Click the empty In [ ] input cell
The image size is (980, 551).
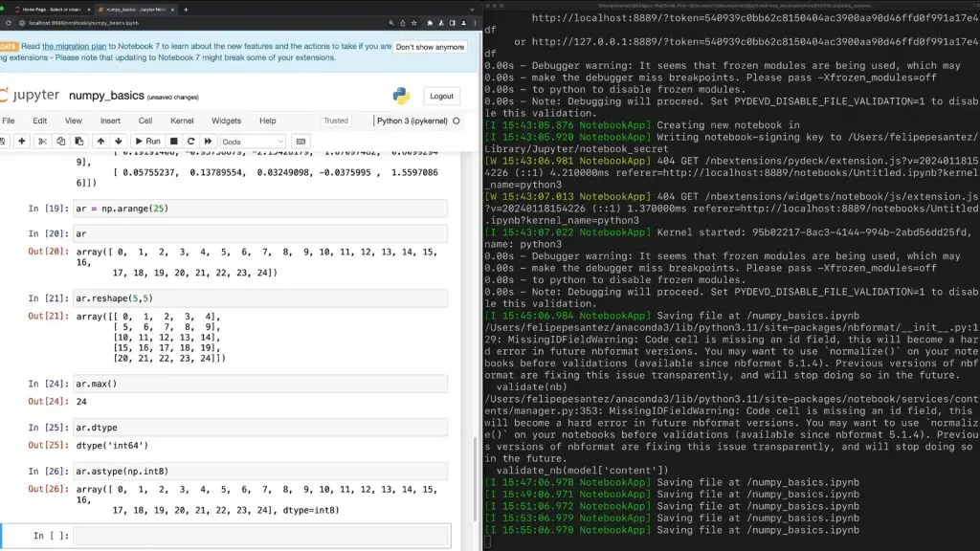pyautogui.click(x=258, y=535)
